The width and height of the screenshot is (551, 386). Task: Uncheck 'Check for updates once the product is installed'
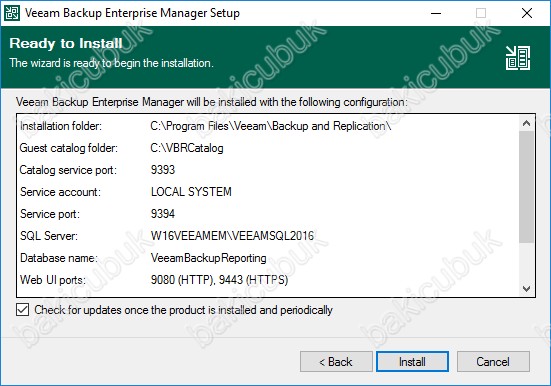tap(22, 310)
